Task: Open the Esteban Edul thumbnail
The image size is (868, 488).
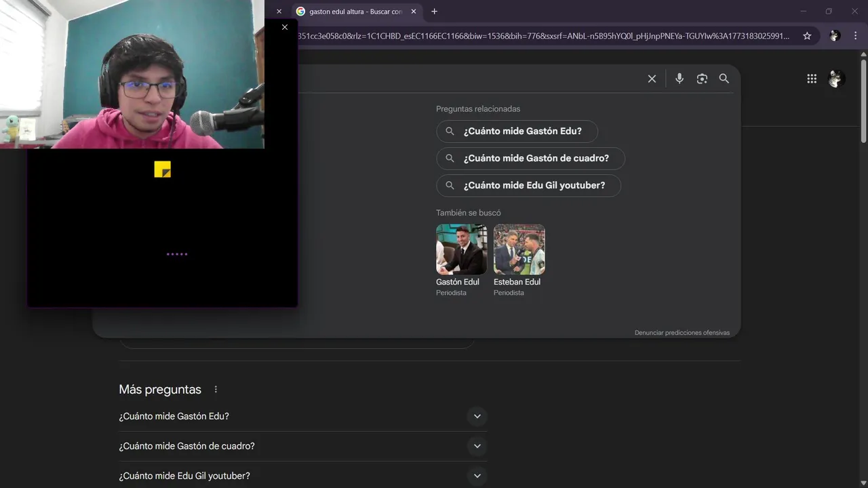Action: [x=519, y=249]
